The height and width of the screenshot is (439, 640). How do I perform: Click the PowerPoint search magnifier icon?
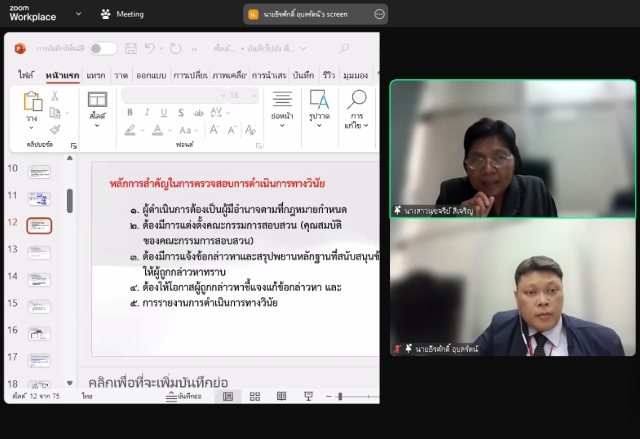pos(344,49)
